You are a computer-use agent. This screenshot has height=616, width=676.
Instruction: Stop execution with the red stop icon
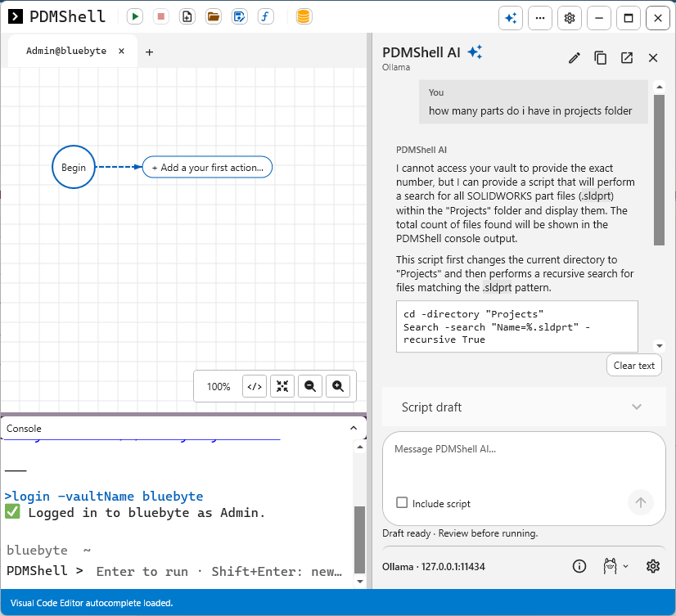pyautogui.click(x=161, y=17)
